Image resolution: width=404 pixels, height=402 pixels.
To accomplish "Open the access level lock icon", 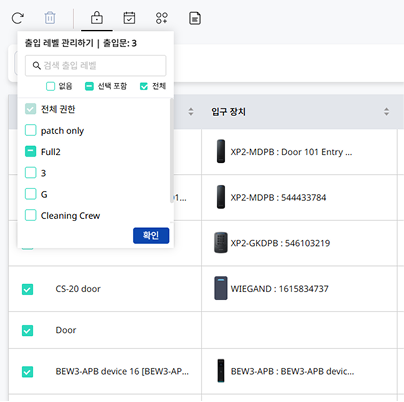I will click(97, 18).
